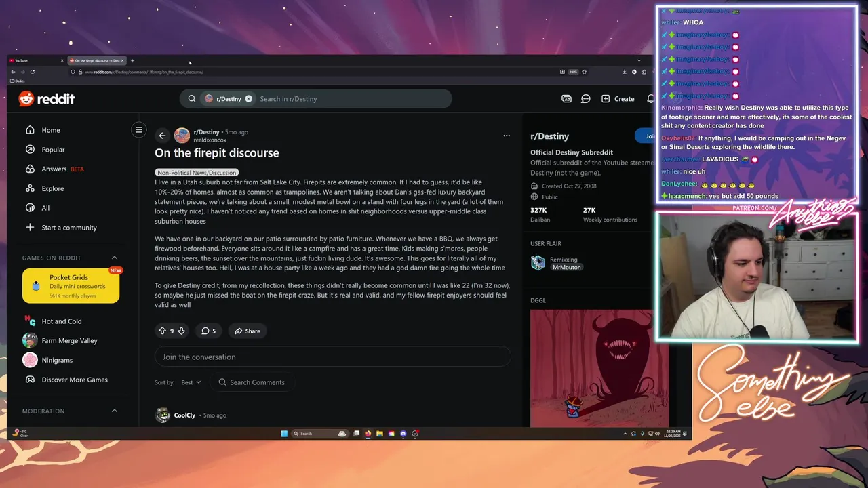Reload the page
Viewport: 868px width, 488px height.
32,72
